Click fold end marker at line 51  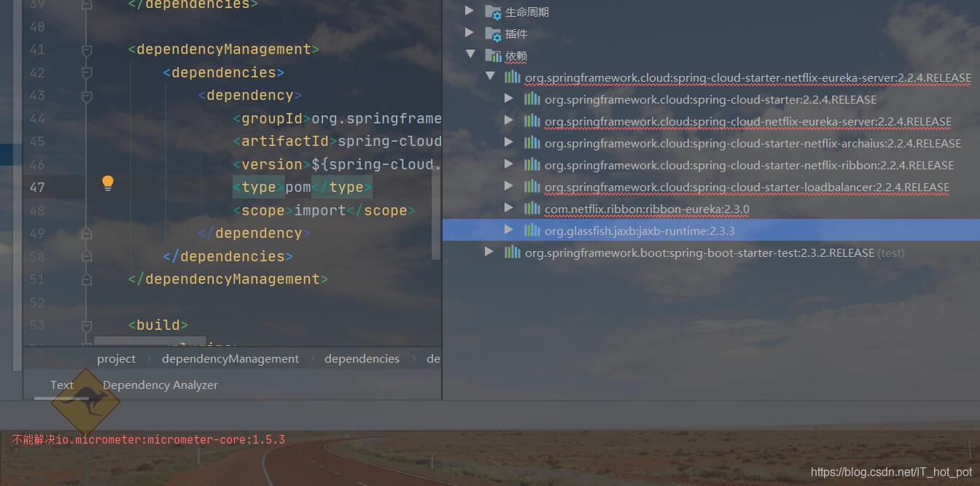click(x=87, y=279)
